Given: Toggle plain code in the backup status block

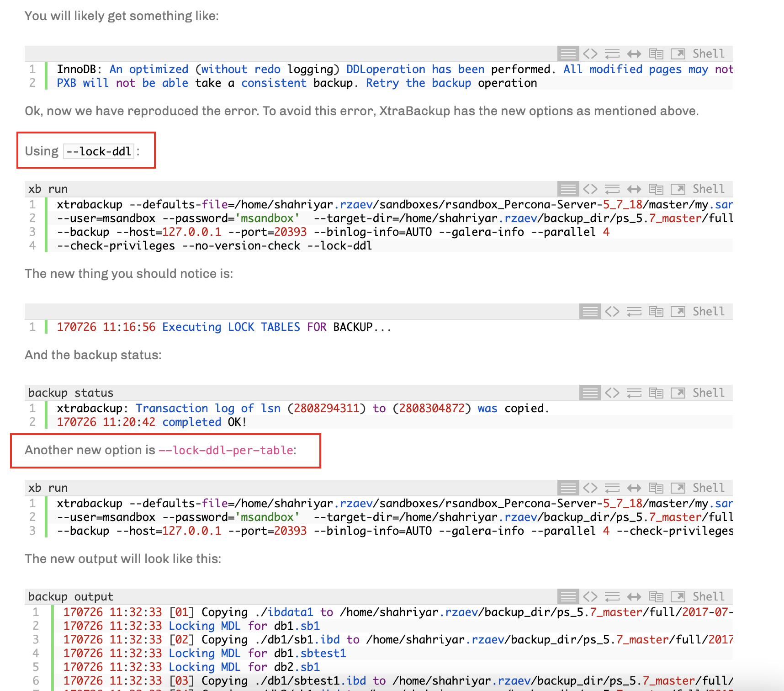Looking at the screenshot, I should (612, 393).
